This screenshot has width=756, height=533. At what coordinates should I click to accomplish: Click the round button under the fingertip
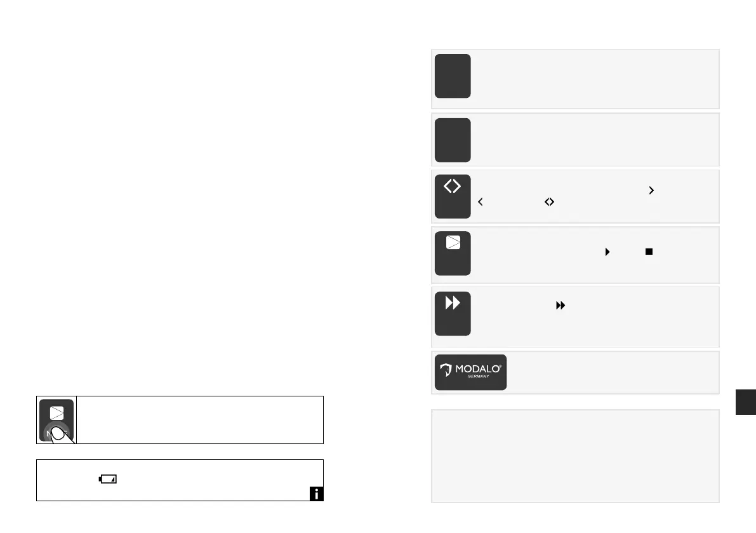(x=56, y=432)
